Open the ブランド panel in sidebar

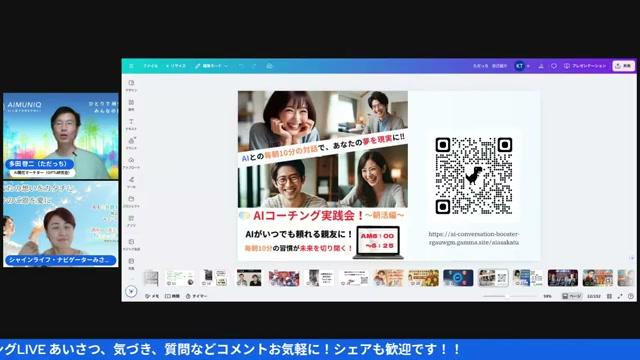click(x=131, y=143)
